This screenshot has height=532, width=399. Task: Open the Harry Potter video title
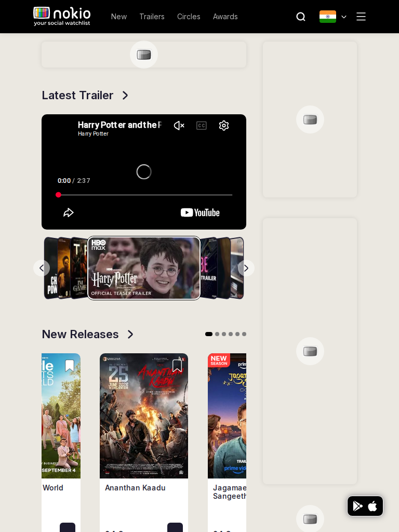pyautogui.click(x=120, y=125)
